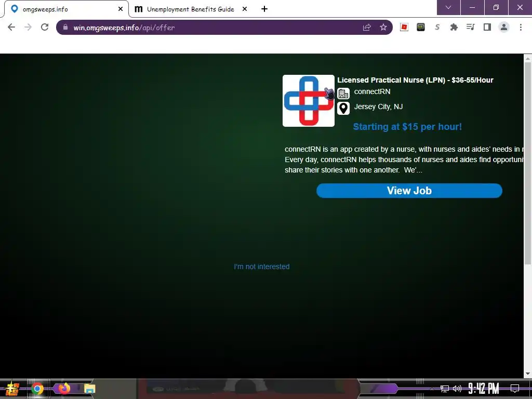Open the dark monitor extension icon

click(421, 27)
